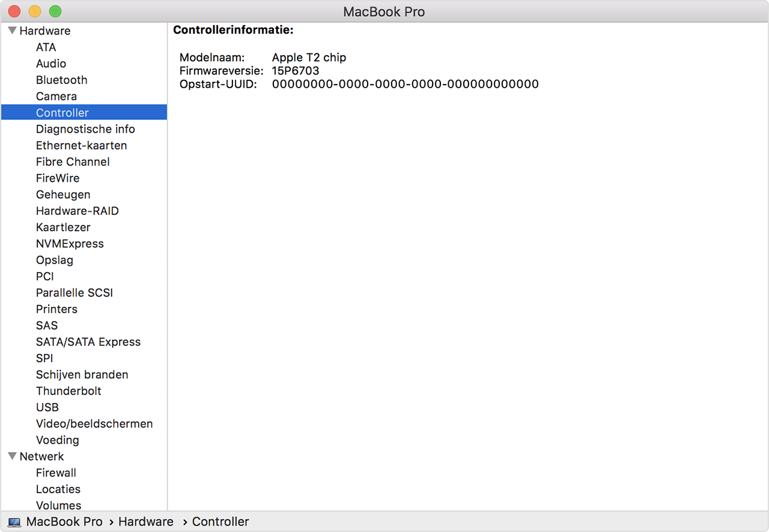Click the green zoom window button
This screenshot has width=769, height=532.
point(55,11)
